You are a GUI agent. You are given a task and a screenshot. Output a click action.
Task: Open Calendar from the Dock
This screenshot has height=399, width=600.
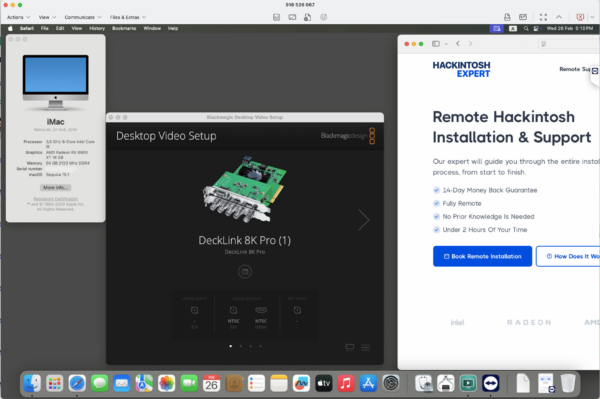click(211, 383)
